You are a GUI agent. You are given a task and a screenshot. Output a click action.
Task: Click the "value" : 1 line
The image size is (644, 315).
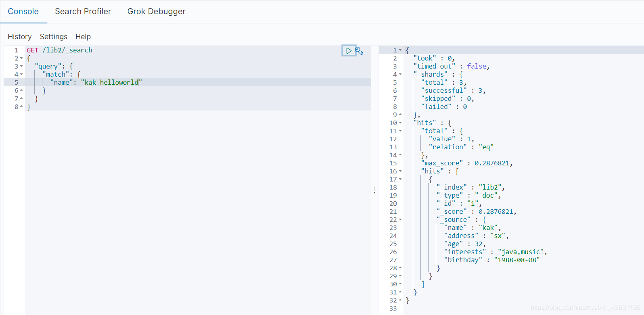pyautogui.click(x=452, y=139)
